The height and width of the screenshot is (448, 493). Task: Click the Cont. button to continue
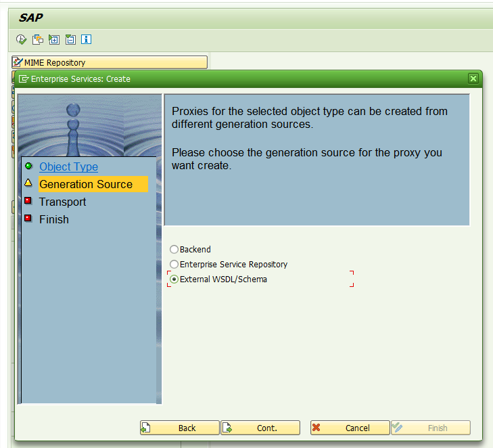coord(260,428)
